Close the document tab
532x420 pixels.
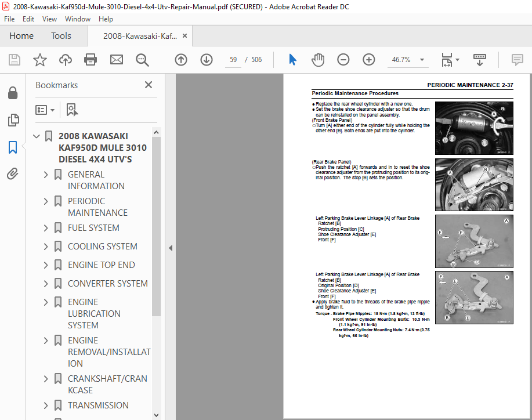click(184, 35)
